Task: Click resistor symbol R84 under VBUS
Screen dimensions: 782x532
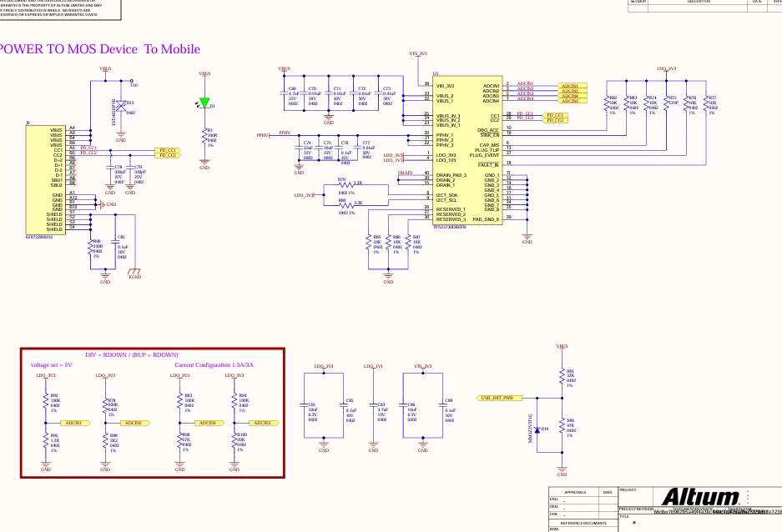Action: [x=562, y=377]
